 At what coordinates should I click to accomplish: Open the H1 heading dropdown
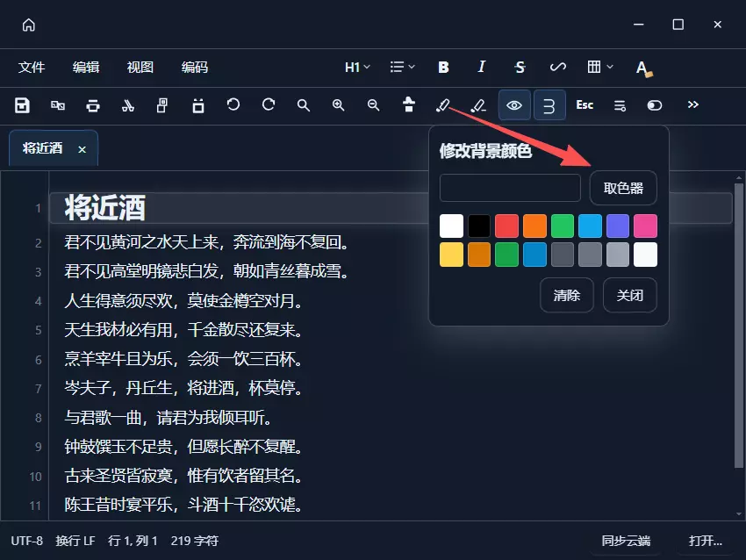click(357, 67)
